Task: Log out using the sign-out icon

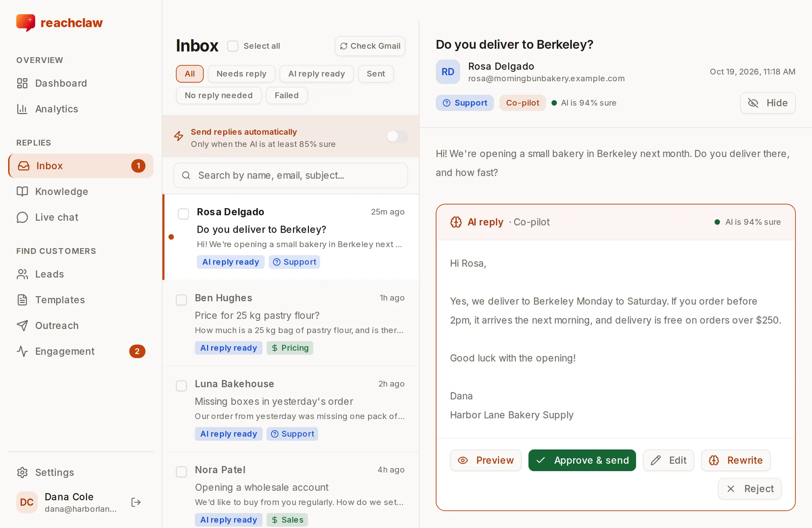Action: coord(136,502)
